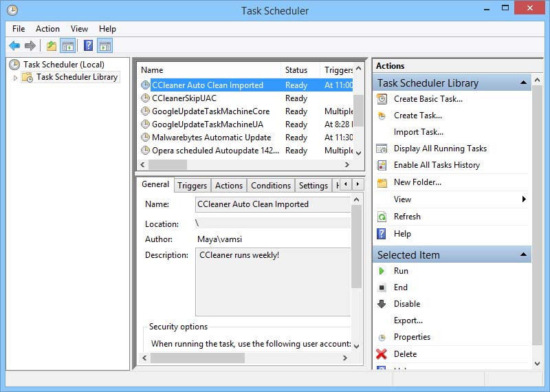Open the Action menu
550x392 pixels.
coord(47,29)
